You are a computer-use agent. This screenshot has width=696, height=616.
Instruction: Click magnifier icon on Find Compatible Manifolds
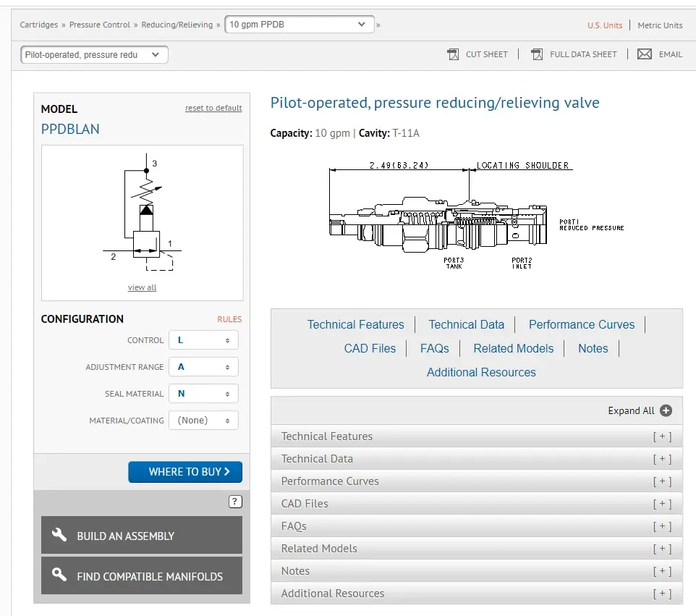pos(59,575)
